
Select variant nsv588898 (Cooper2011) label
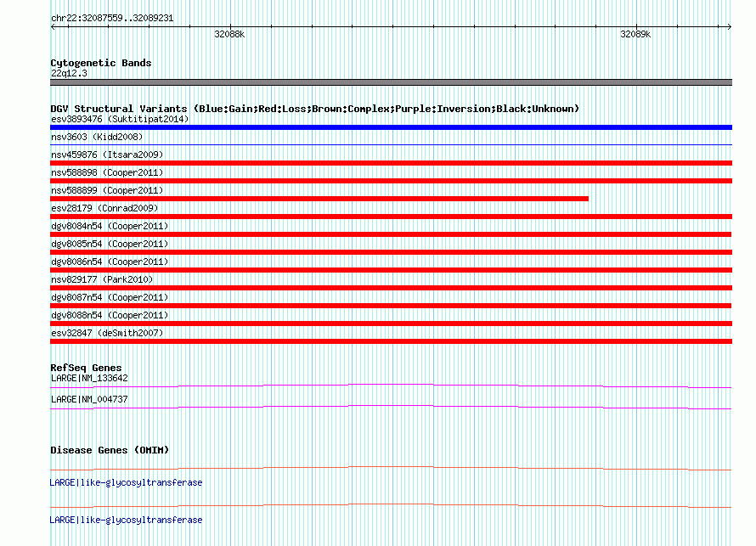(107, 172)
